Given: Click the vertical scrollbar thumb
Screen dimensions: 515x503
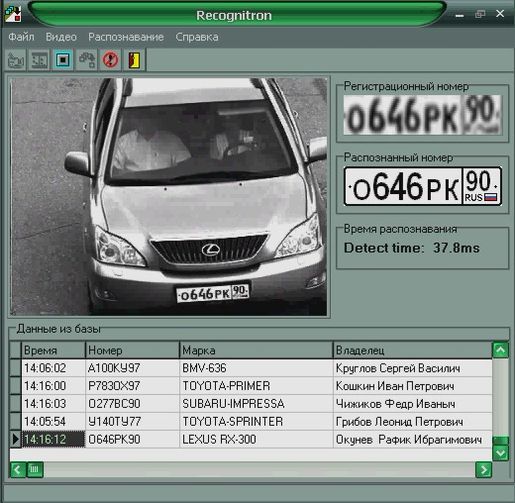Looking at the screenshot, I should (500, 440).
